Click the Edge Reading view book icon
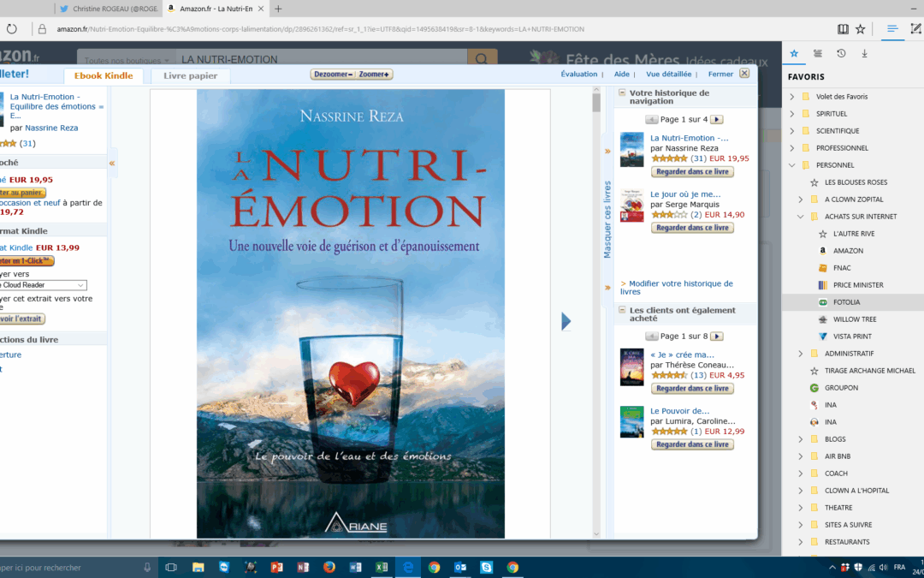Viewport: 924px width, 578px height. pos(844,29)
